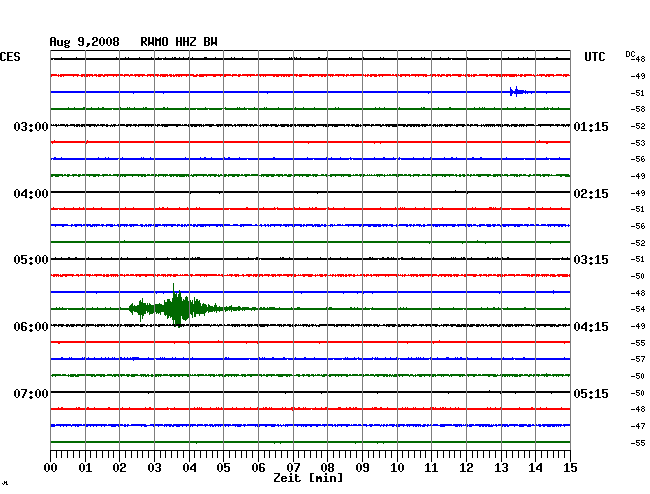Click the Zeit [min] axis title
The height and width of the screenshot is (494, 650).
308,478
